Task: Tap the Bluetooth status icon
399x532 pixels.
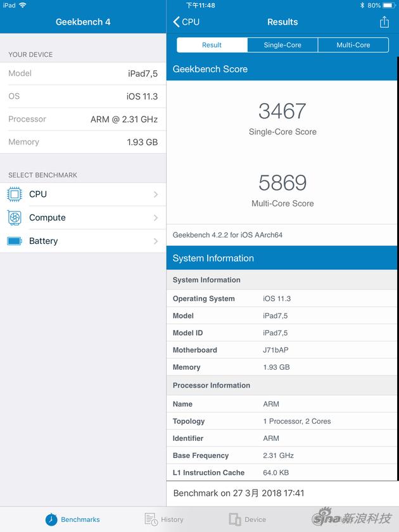Action: (362, 5)
